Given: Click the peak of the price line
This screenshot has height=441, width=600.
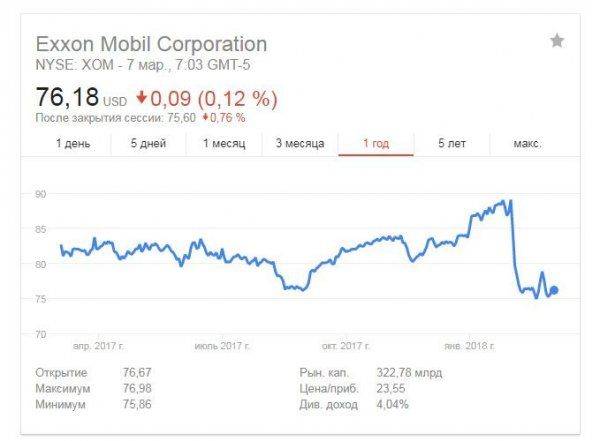Looking at the screenshot, I should click(x=510, y=201).
